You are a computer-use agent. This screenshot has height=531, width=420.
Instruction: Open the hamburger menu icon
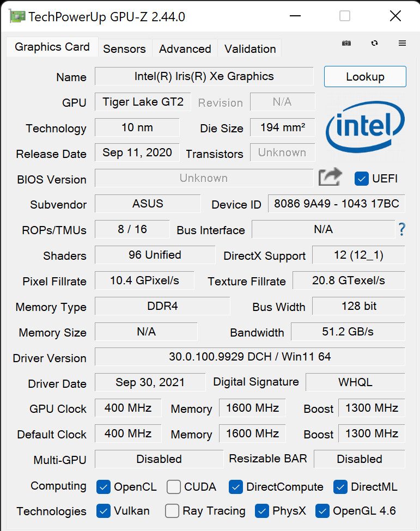tap(402, 43)
